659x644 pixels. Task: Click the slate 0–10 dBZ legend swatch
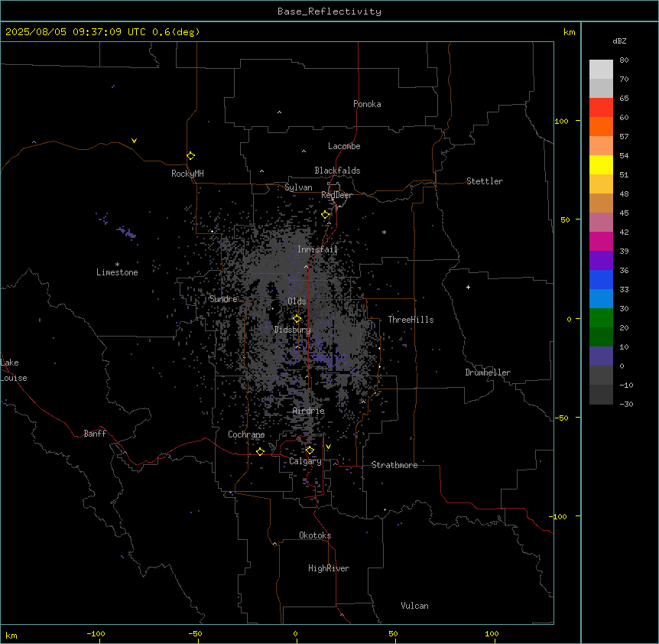(x=601, y=356)
